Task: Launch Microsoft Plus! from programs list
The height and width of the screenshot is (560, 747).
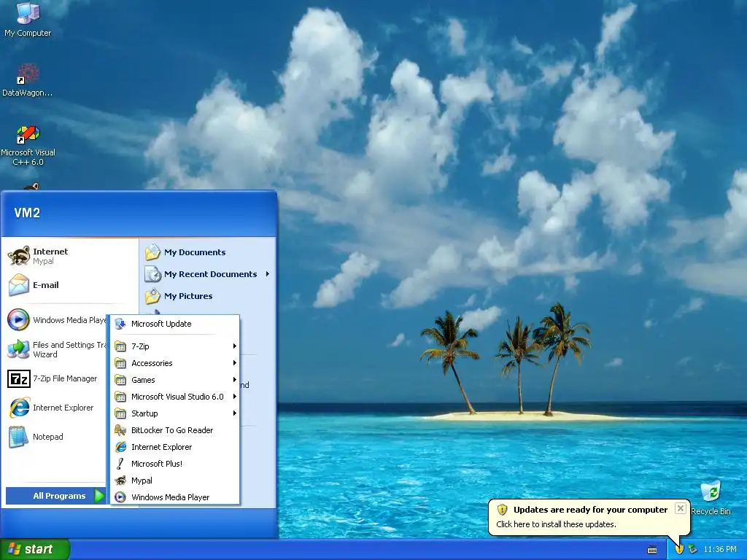Action: click(x=175, y=463)
